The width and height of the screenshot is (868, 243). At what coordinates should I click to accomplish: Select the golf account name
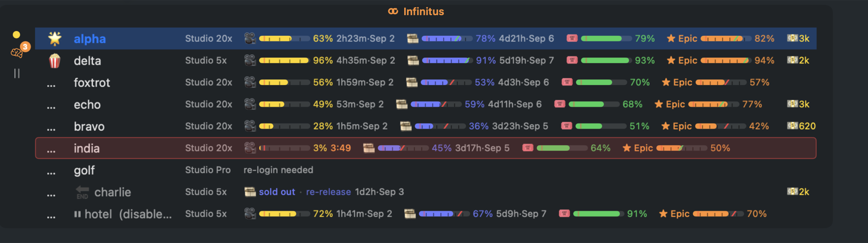click(84, 170)
